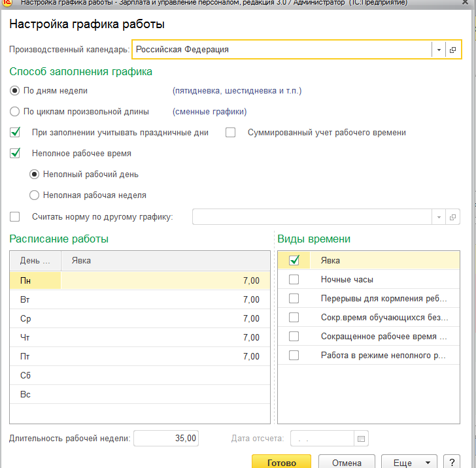Click the 7,00 hours cell for Чт
This screenshot has width=476, height=468.
[166, 337]
